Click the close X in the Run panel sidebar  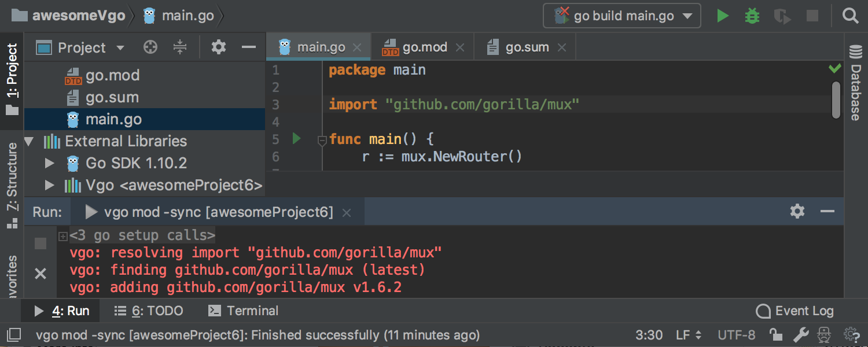tap(41, 274)
